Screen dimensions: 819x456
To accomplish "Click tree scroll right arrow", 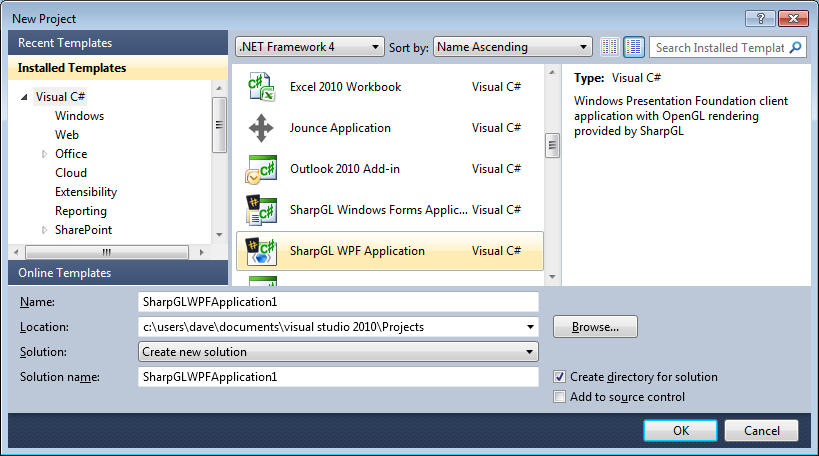I will pyautogui.click(x=202, y=252).
